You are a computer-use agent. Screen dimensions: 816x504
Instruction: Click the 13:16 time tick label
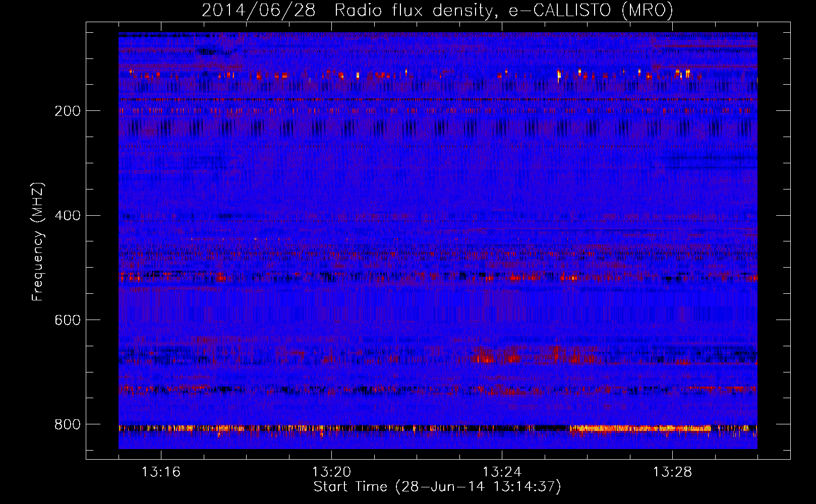pyautogui.click(x=161, y=472)
